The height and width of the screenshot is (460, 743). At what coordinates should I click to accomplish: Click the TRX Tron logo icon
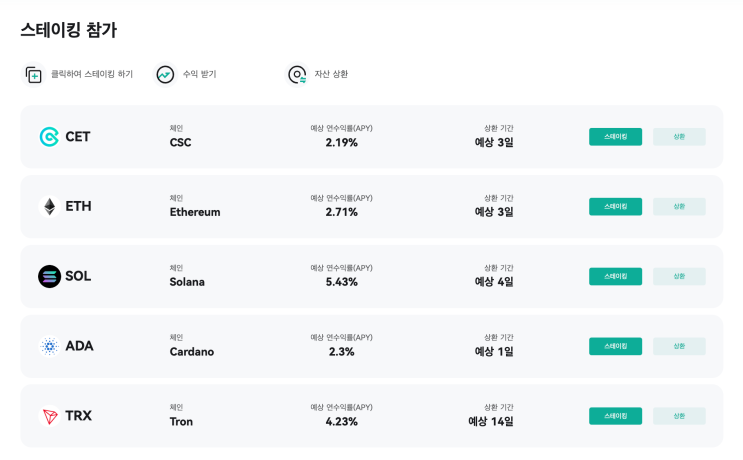pyautogui.click(x=49, y=416)
